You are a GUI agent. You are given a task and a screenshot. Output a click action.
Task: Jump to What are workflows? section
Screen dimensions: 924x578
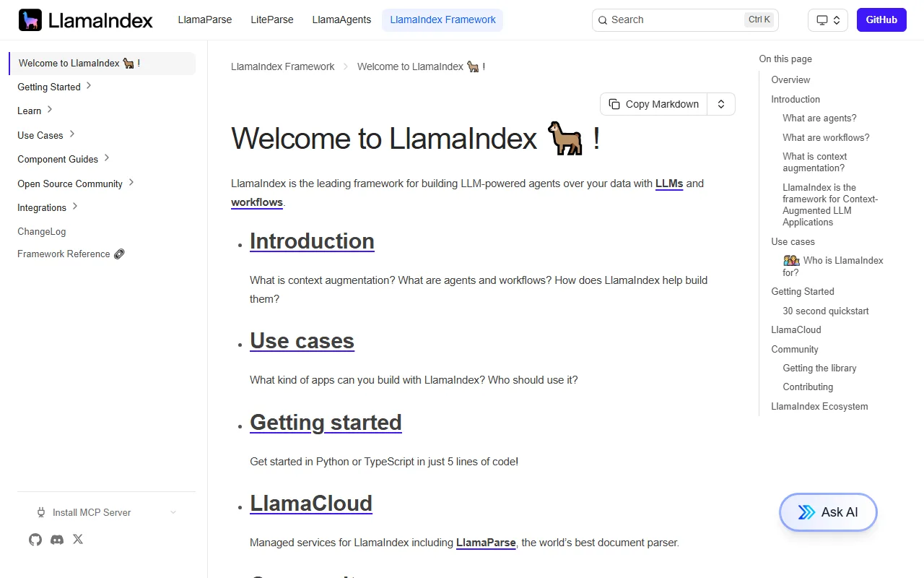826,138
